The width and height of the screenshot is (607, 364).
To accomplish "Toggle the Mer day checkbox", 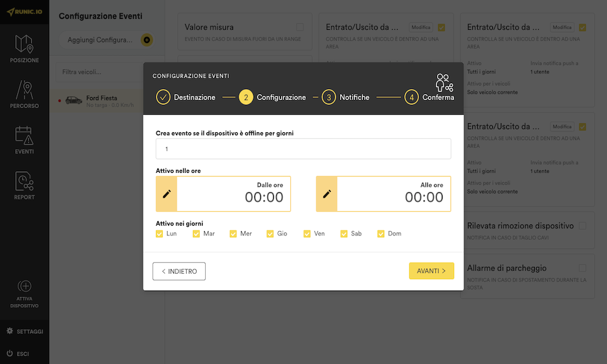I will coord(233,234).
